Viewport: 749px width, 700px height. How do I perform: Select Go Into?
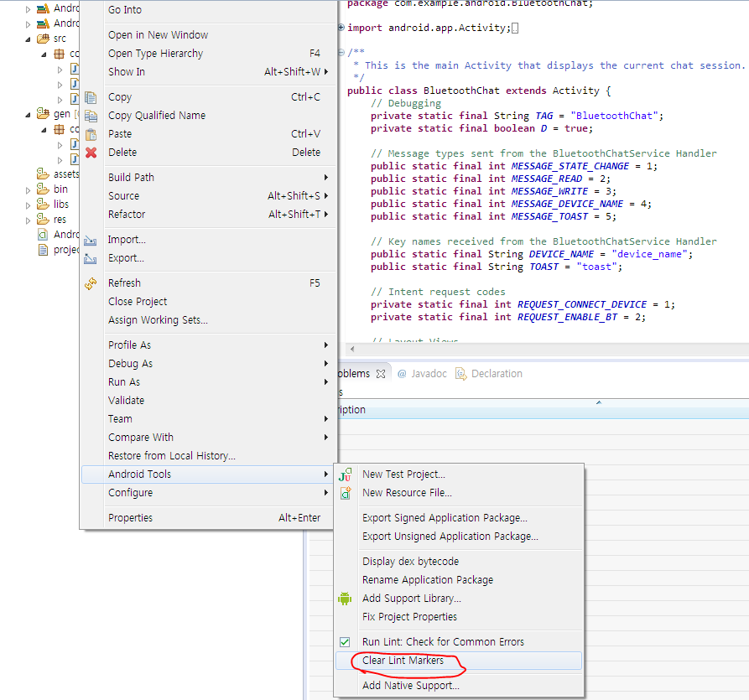[x=207, y=10]
